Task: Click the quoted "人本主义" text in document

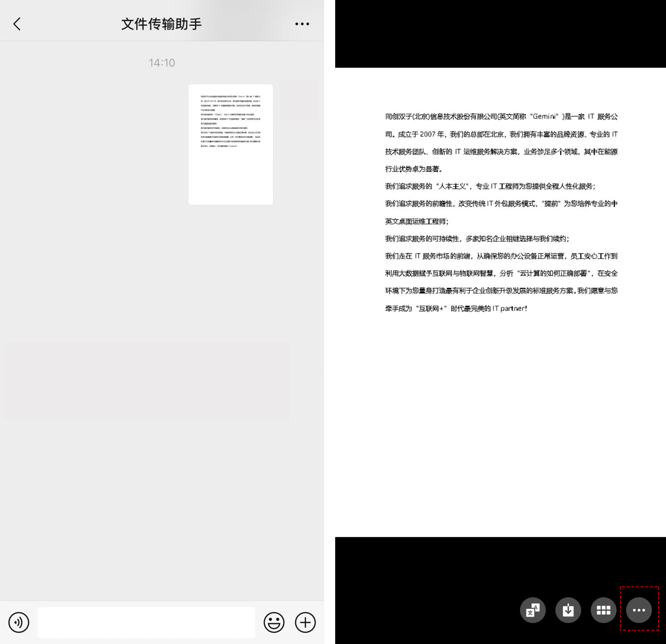Action: (452, 186)
